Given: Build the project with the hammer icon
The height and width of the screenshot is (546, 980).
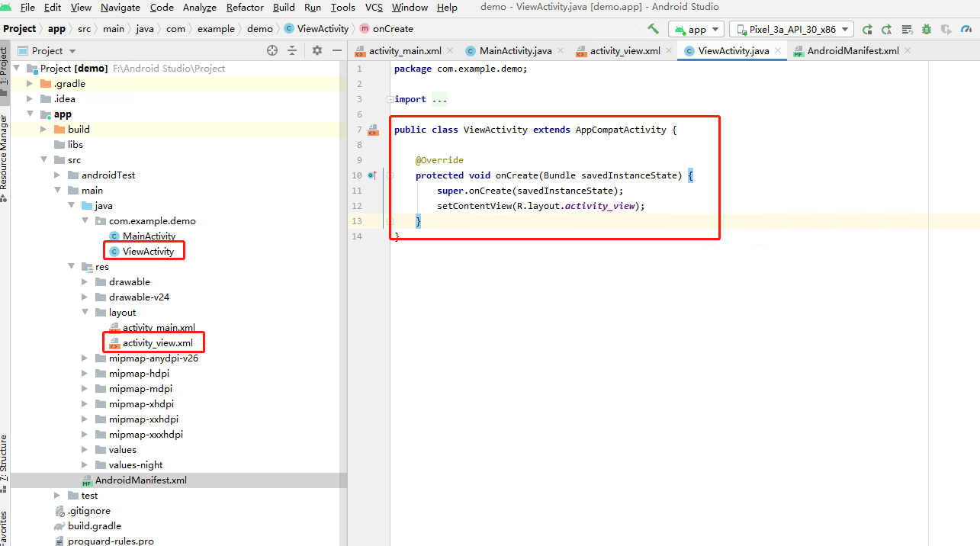Looking at the screenshot, I should pos(652,28).
